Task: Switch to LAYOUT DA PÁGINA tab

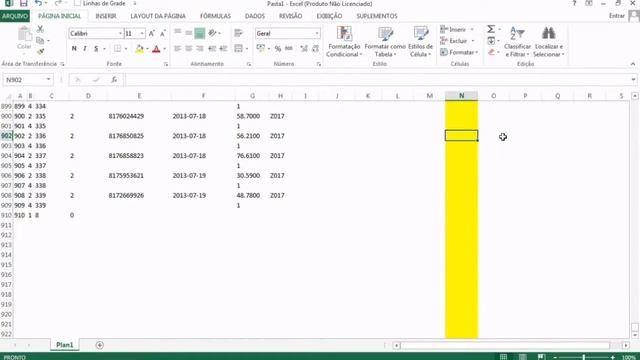Action: click(158, 16)
